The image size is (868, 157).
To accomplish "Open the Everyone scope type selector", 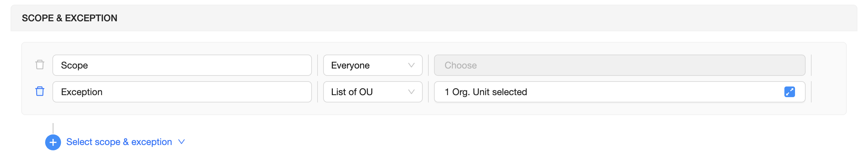I will point(372,65).
